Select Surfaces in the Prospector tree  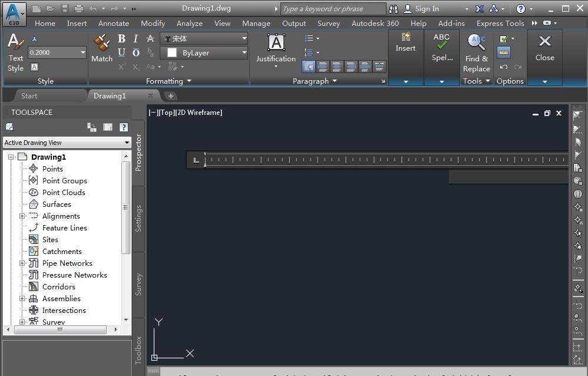click(57, 204)
